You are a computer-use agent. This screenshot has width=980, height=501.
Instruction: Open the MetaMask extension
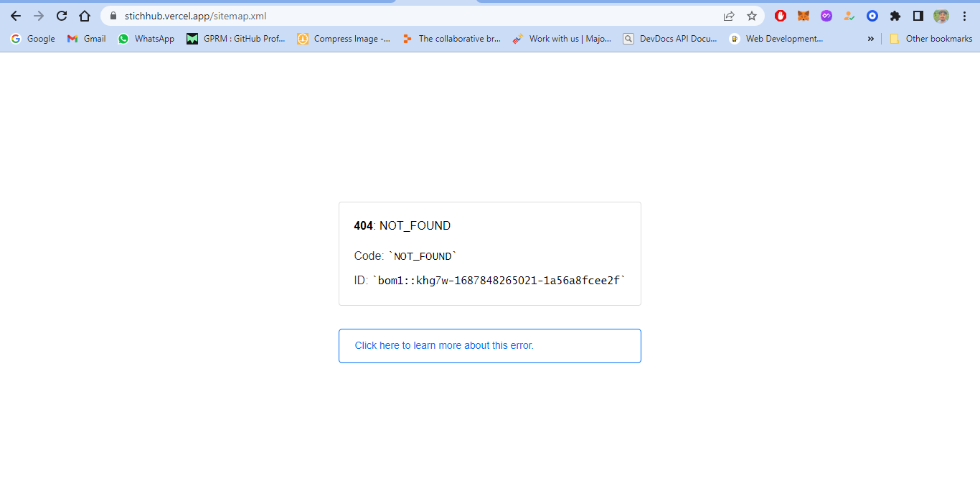[x=804, y=16]
